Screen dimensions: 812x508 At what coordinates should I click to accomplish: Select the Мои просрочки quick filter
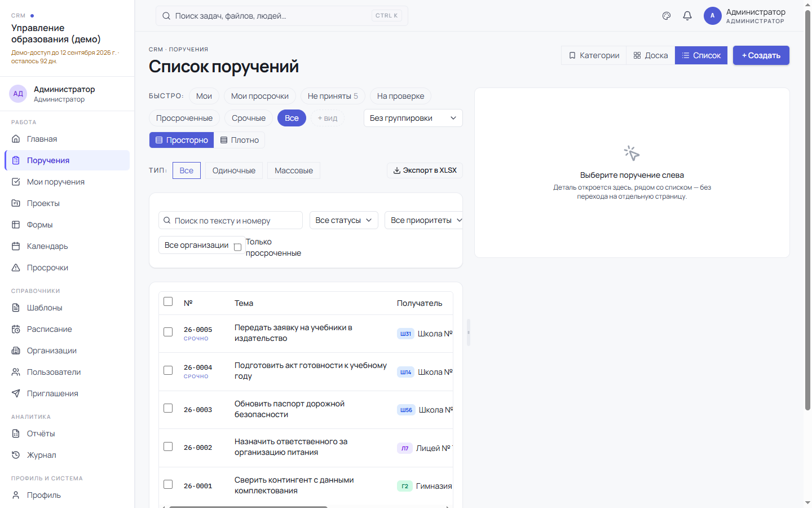coord(260,96)
